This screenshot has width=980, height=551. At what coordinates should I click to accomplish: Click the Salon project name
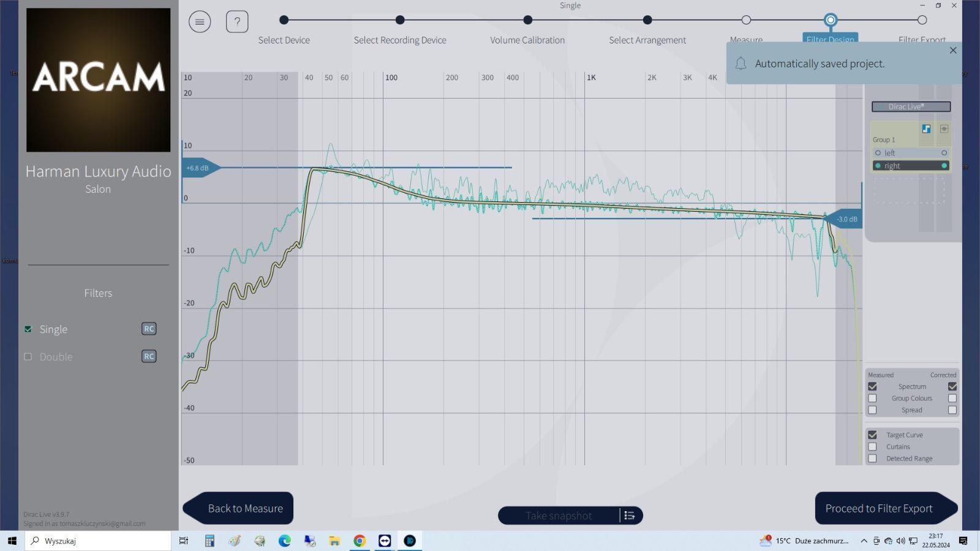[98, 189]
